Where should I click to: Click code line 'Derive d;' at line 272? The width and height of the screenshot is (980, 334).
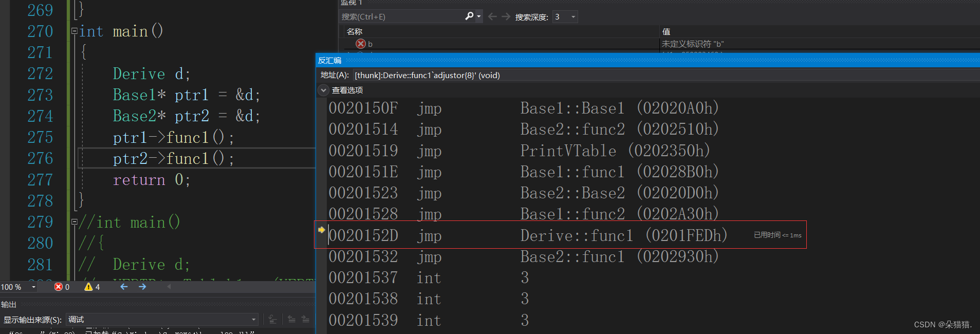(152, 74)
